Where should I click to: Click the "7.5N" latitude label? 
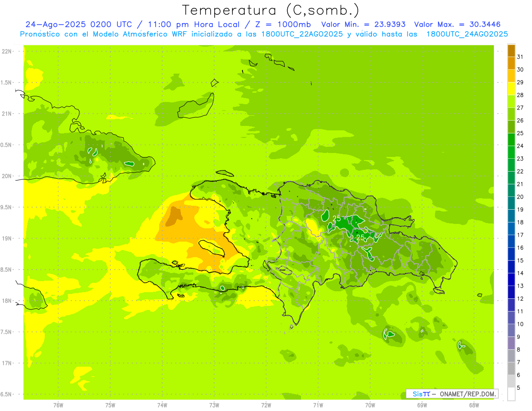point(7,332)
